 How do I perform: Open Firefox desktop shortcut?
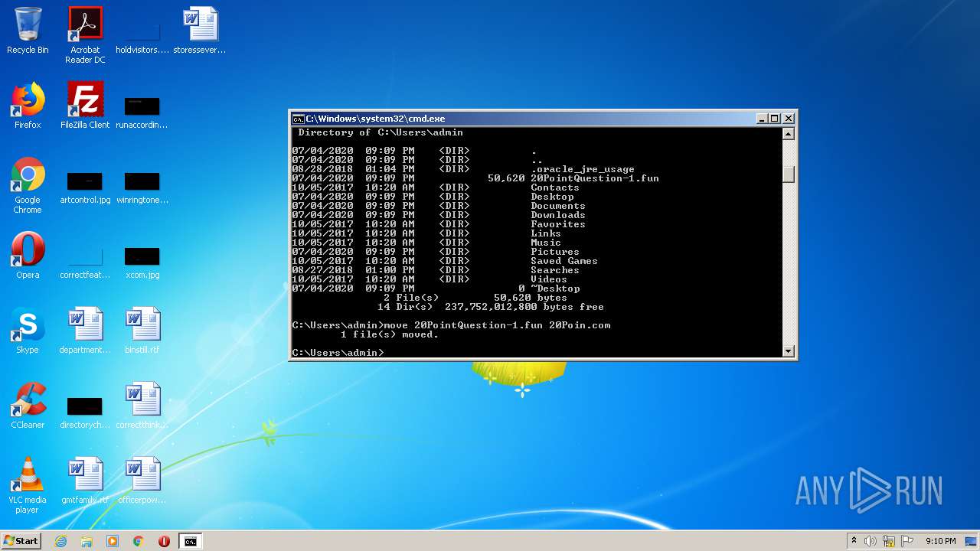(28, 106)
